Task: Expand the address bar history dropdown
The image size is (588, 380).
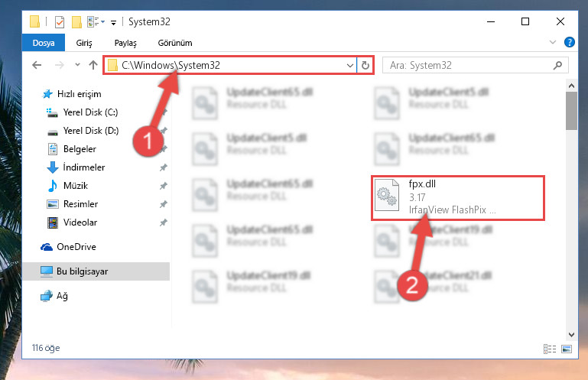Action: [x=350, y=65]
